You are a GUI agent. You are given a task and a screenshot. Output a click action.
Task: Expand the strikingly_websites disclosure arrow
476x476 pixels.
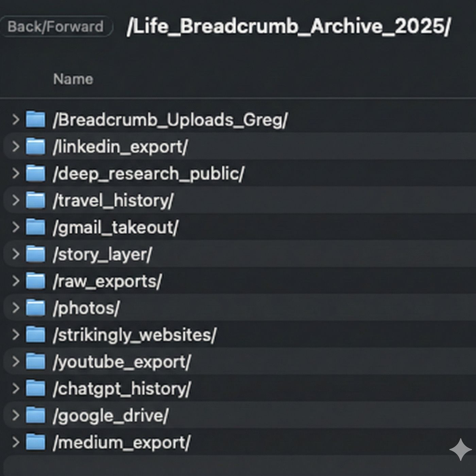(16, 335)
